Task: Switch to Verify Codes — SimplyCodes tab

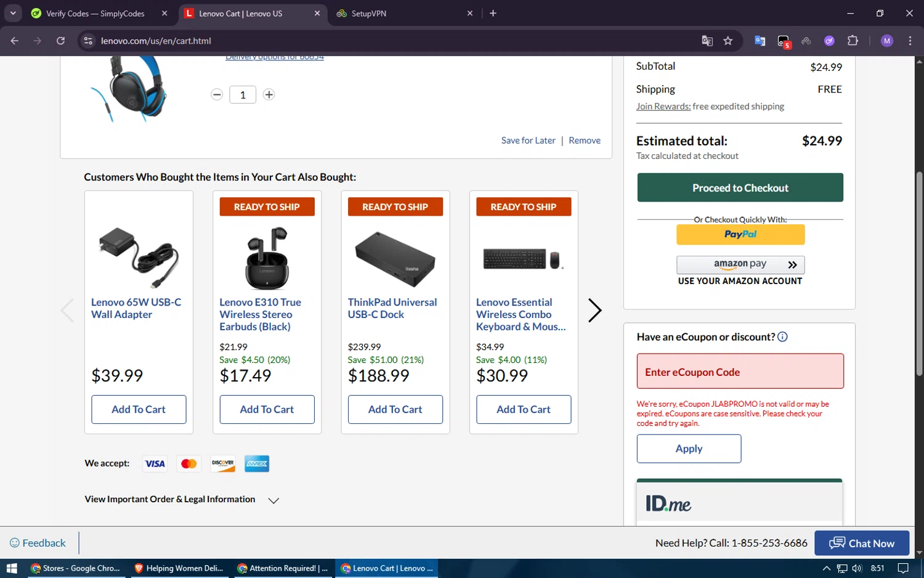Action: click(x=95, y=14)
